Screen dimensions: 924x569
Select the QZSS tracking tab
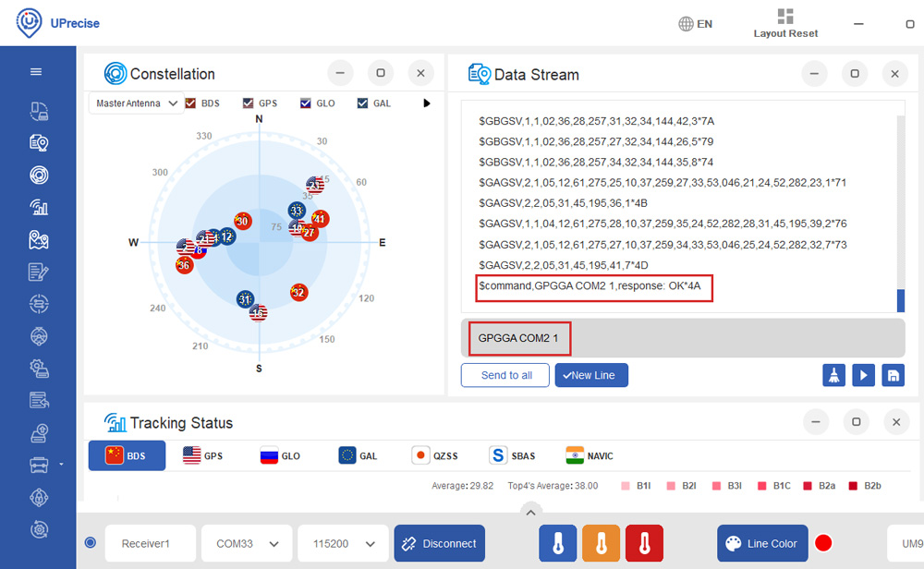(434, 455)
